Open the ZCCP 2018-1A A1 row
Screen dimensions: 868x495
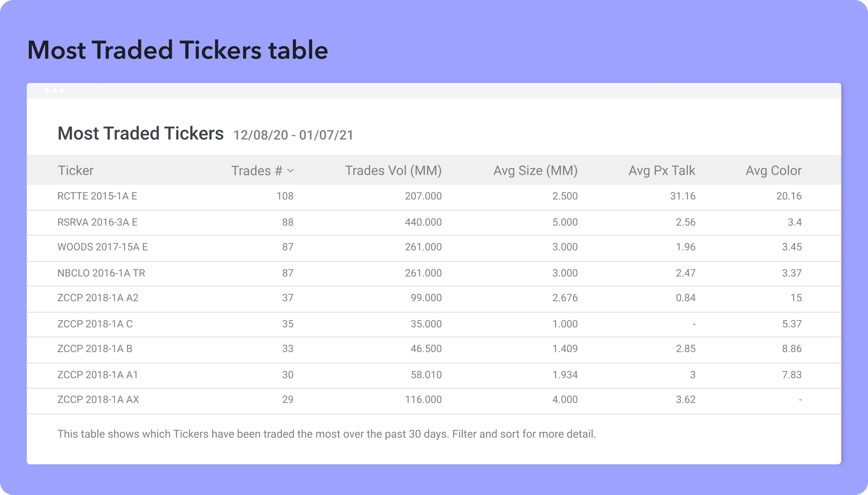coord(98,375)
